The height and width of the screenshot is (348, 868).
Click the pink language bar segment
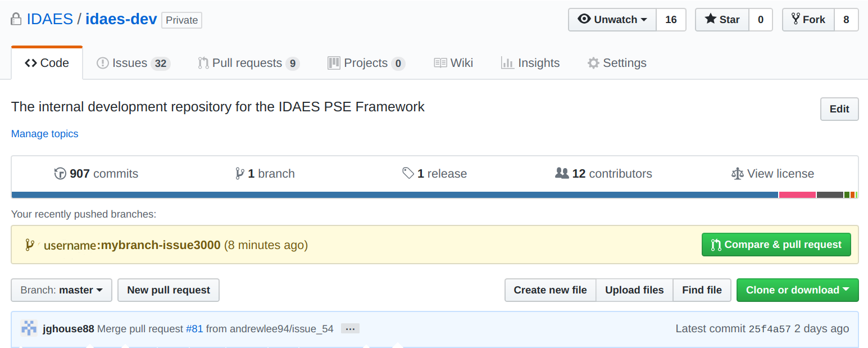coord(797,195)
